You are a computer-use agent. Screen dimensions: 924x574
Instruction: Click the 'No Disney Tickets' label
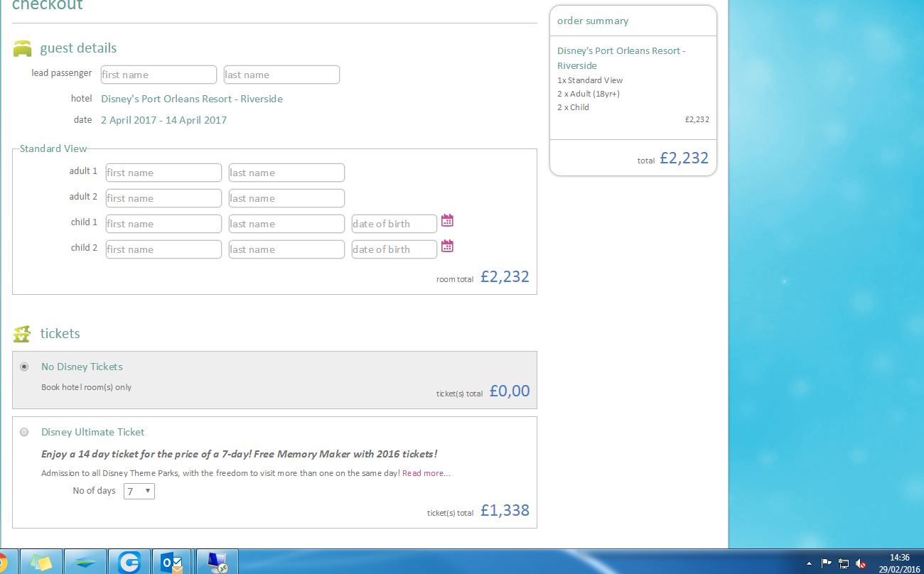[x=82, y=367]
